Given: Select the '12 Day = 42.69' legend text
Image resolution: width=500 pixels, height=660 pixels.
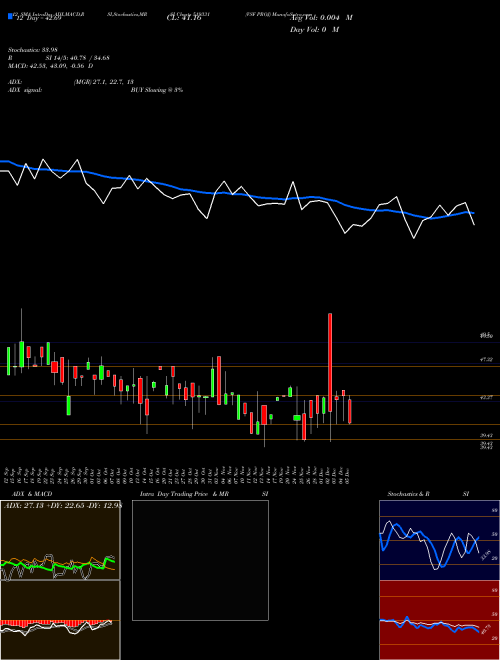Looking at the screenshot, I should (37, 18).
